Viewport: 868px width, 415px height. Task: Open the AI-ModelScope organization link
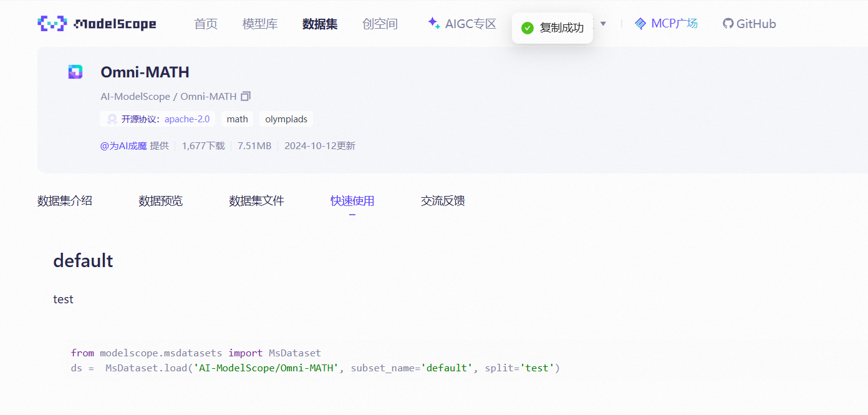135,97
